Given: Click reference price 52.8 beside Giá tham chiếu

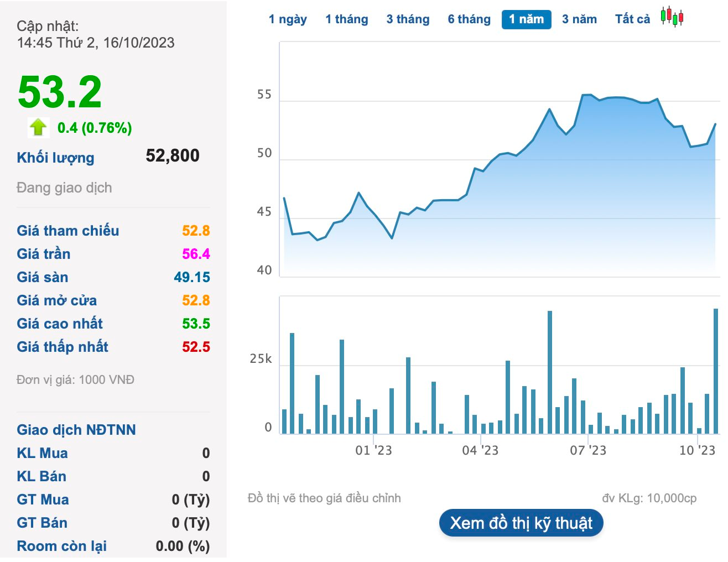Looking at the screenshot, I should pyautogui.click(x=196, y=231).
